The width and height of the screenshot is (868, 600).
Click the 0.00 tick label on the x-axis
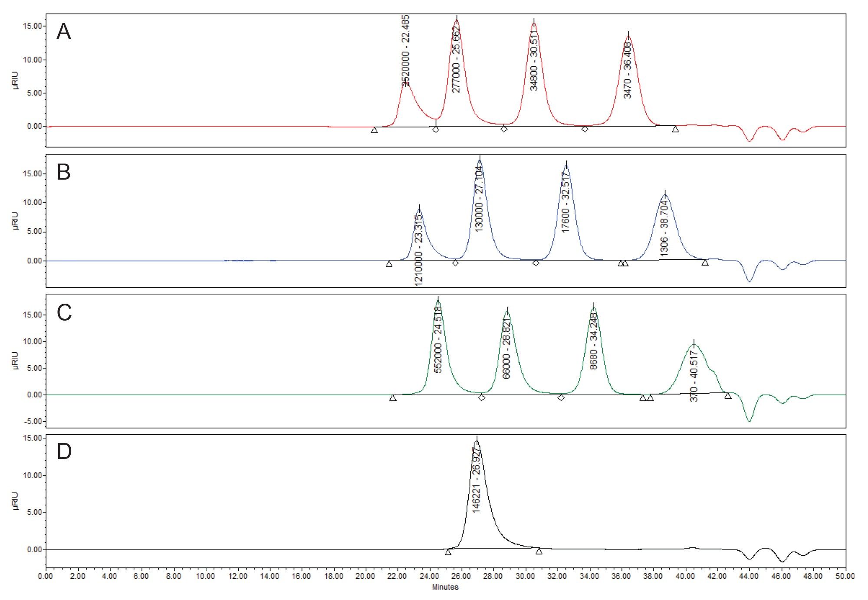click(46, 576)
